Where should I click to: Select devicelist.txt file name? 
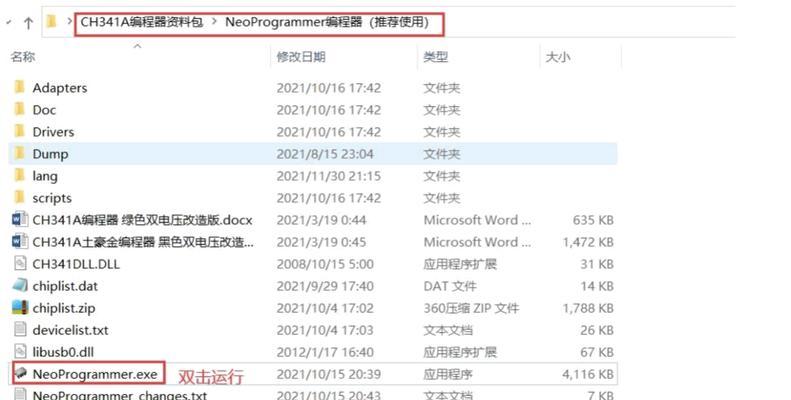coord(70,330)
